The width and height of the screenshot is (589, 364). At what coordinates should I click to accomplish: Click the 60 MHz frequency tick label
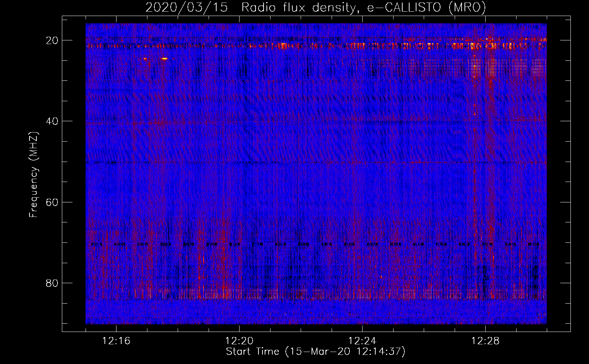coord(52,202)
